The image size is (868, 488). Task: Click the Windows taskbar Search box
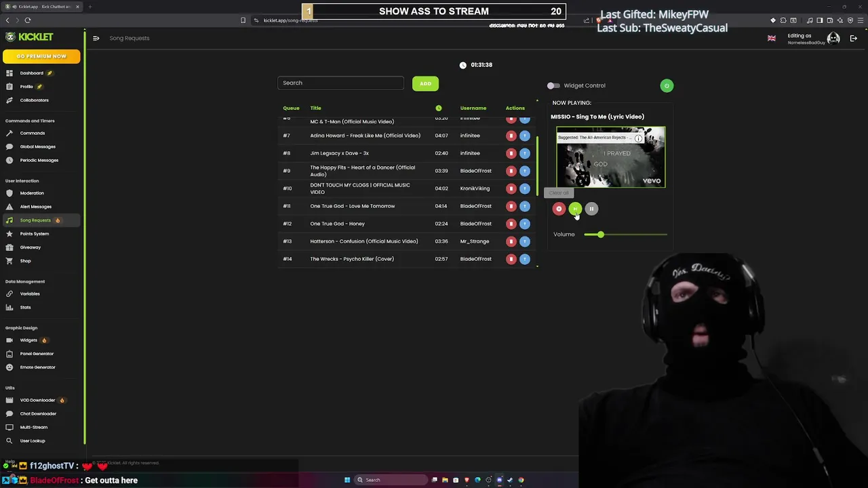[391, 480]
